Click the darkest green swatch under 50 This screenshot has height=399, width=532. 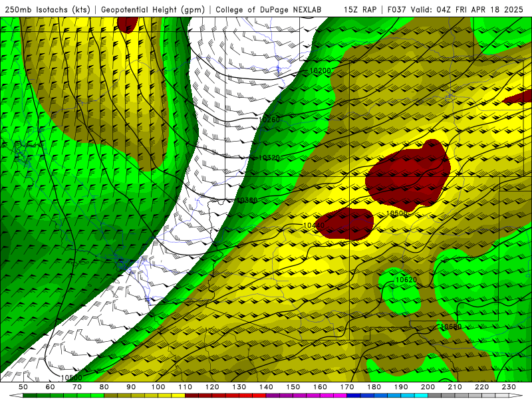30,396
